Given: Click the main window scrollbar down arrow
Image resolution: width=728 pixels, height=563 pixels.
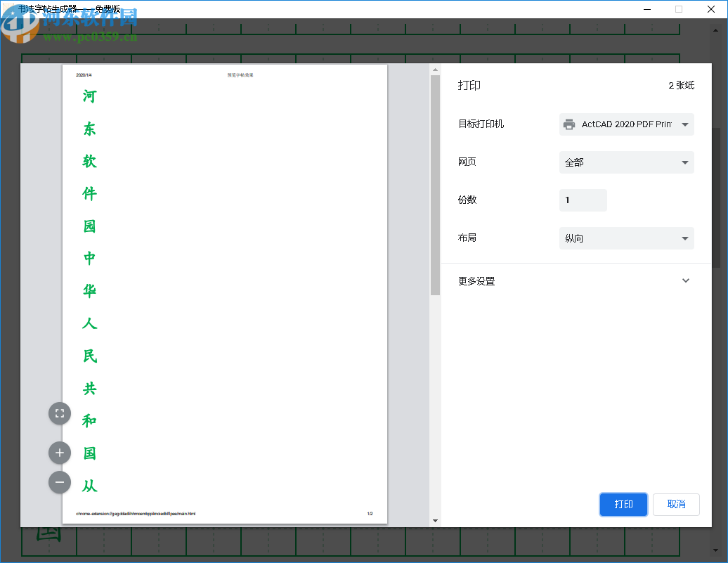Looking at the screenshot, I should [x=715, y=550].
